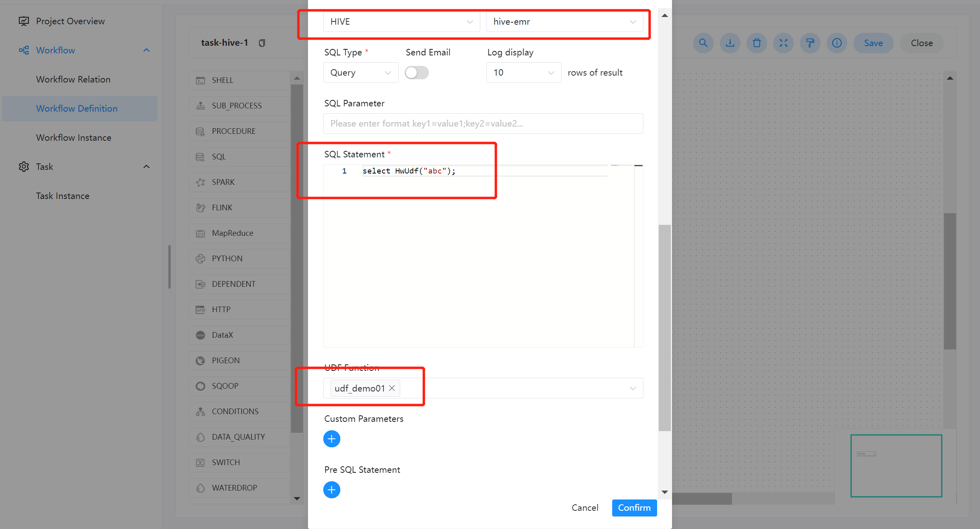The height and width of the screenshot is (529, 980).
Task: Open Project Overview in sidebar
Action: click(x=70, y=21)
